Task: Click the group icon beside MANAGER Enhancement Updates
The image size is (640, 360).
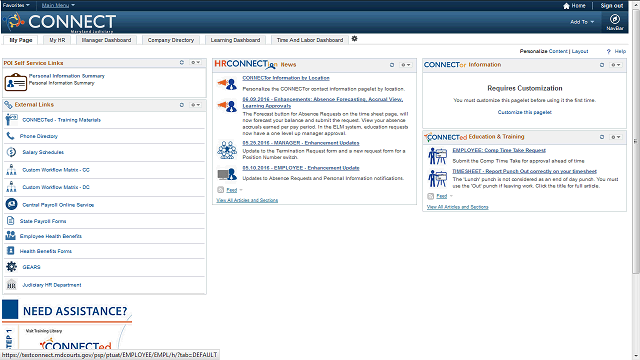Action: (x=227, y=150)
